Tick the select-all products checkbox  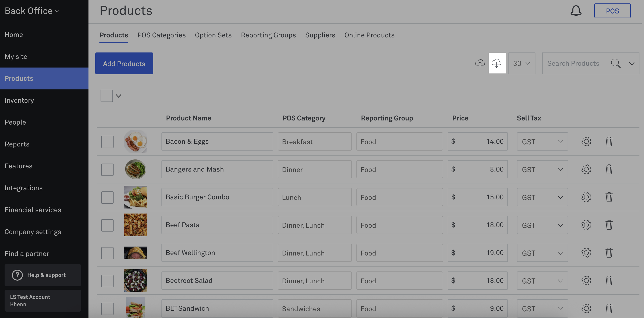click(106, 96)
